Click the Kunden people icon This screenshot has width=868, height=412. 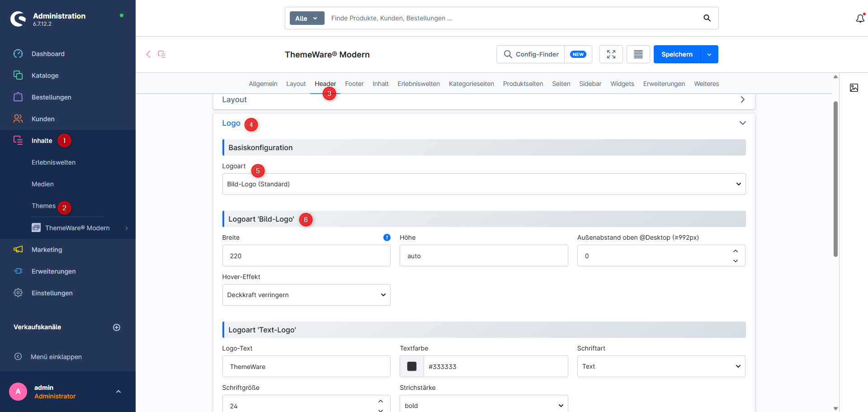(18, 118)
